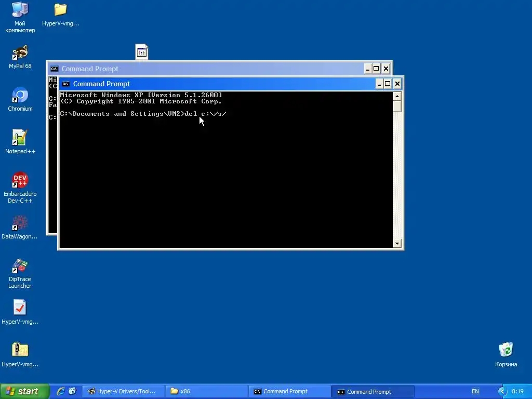Click the Copyright 1985-2001 Microsoft Corp. line
Image resolution: width=532 pixels, height=399 pixels.
(141, 101)
